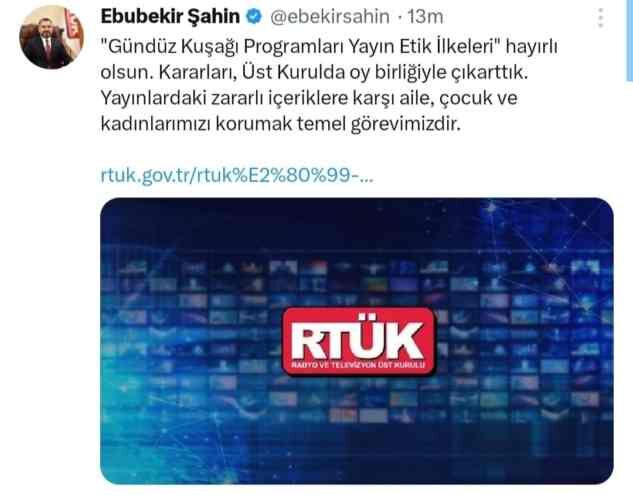Click the word "hayırlı" in the tweet

point(532,46)
